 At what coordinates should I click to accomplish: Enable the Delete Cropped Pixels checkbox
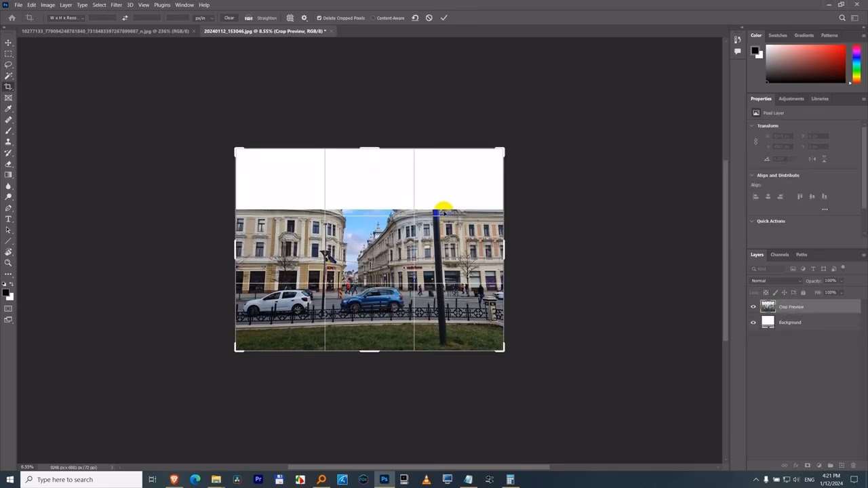pos(319,18)
